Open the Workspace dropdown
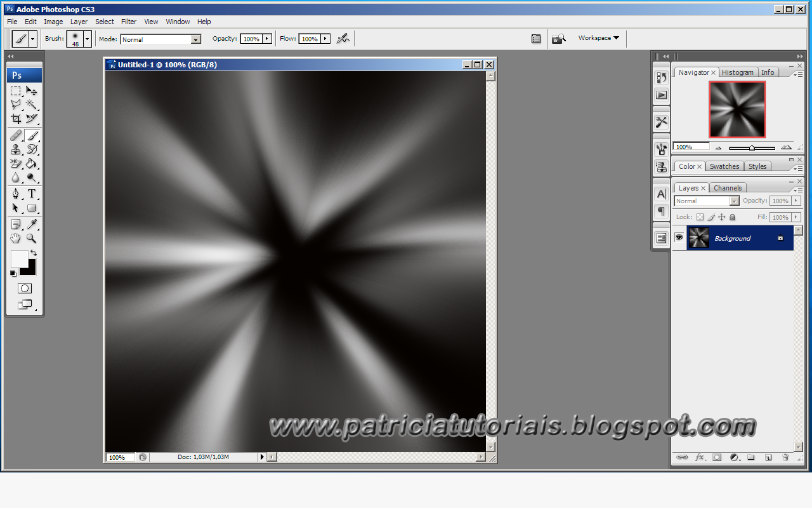 coord(598,38)
